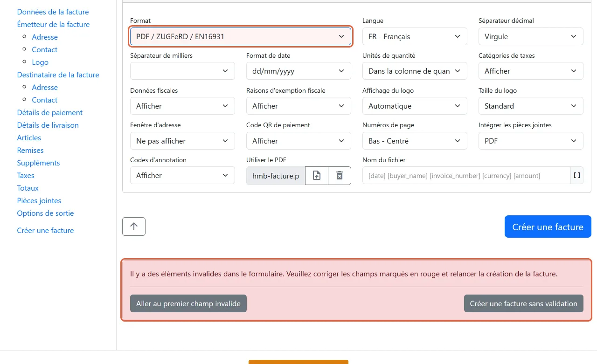Jump to Totaux section
The image size is (597, 364).
click(x=28, y=188)
